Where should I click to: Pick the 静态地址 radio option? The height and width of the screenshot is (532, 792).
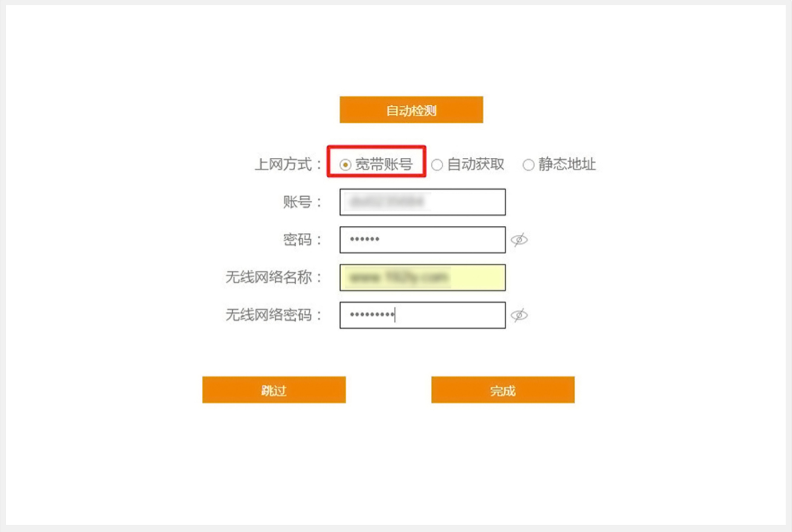(x=528, y=165)
